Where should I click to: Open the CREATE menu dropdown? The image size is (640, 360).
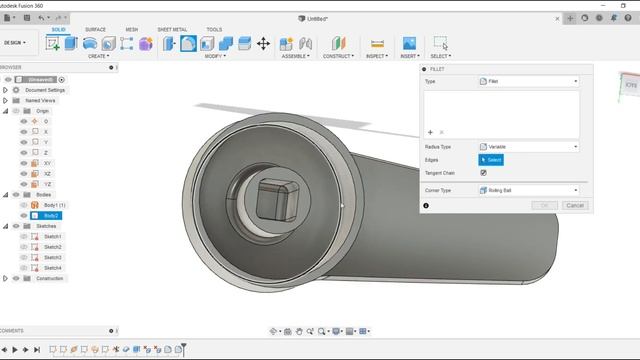99,56
